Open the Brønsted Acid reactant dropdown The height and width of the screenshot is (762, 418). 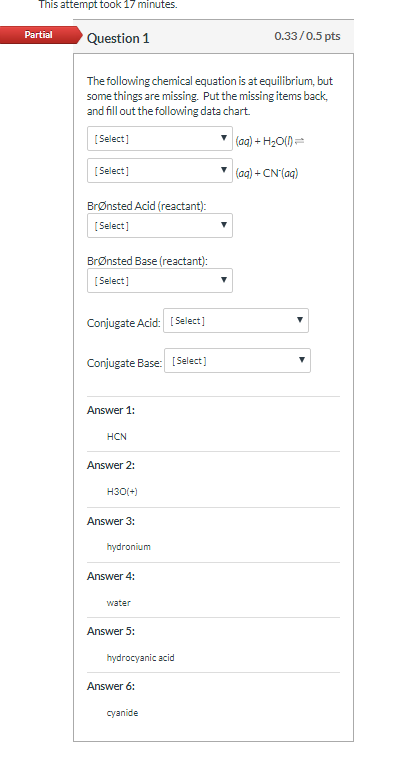(160, 225)
